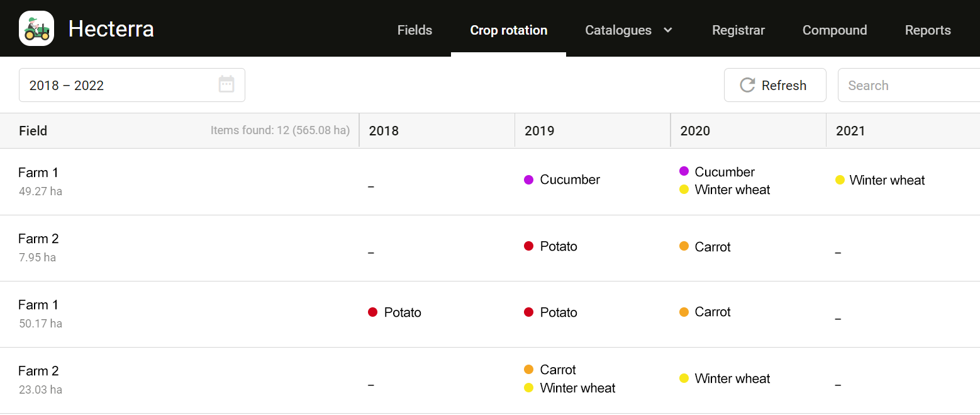This screenshot has height=415, width=980.
Task: Click the Hecterra brand name link
Action: [x=111, y=29]
